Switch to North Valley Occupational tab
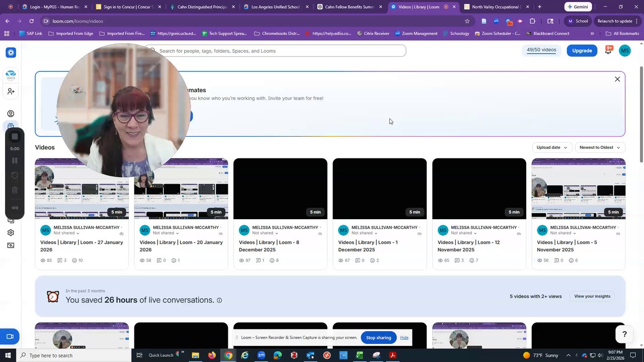Viewport: 644px width, 362px height. pos(496,7)
